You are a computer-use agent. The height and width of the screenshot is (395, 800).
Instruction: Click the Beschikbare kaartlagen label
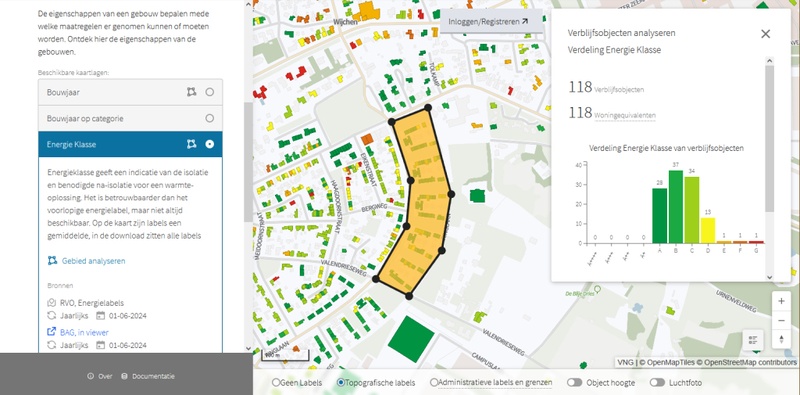click(x=73, y=72)
